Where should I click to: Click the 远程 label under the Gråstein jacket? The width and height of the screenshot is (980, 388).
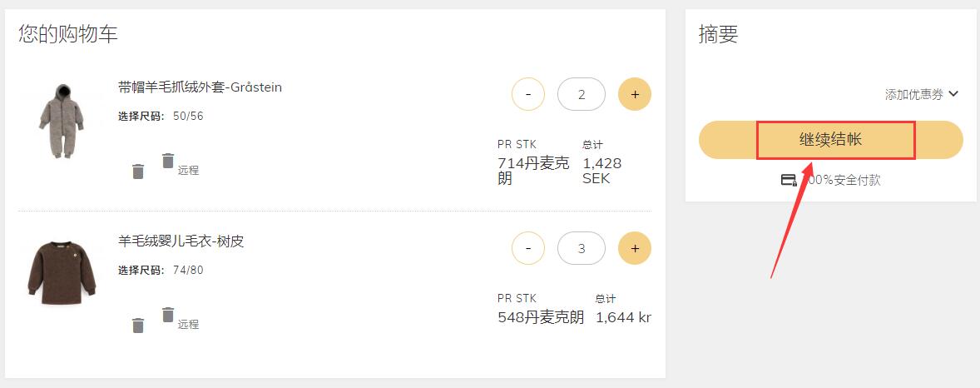188,170
